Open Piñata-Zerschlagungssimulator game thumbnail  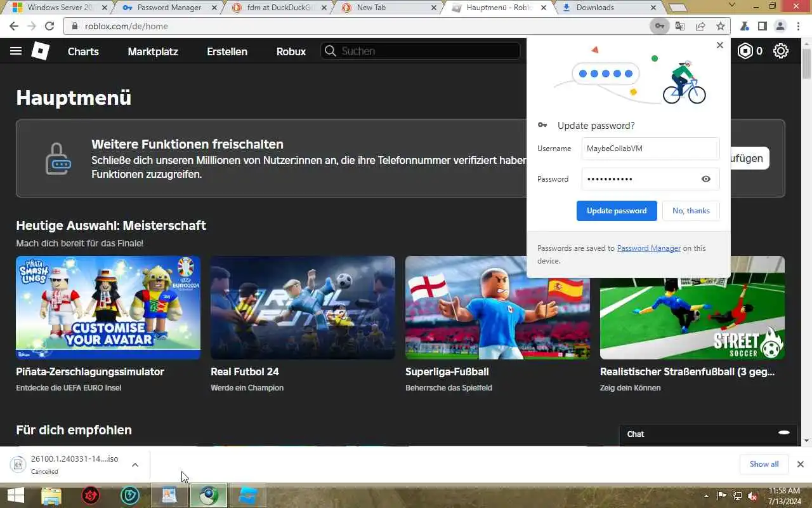108,307
